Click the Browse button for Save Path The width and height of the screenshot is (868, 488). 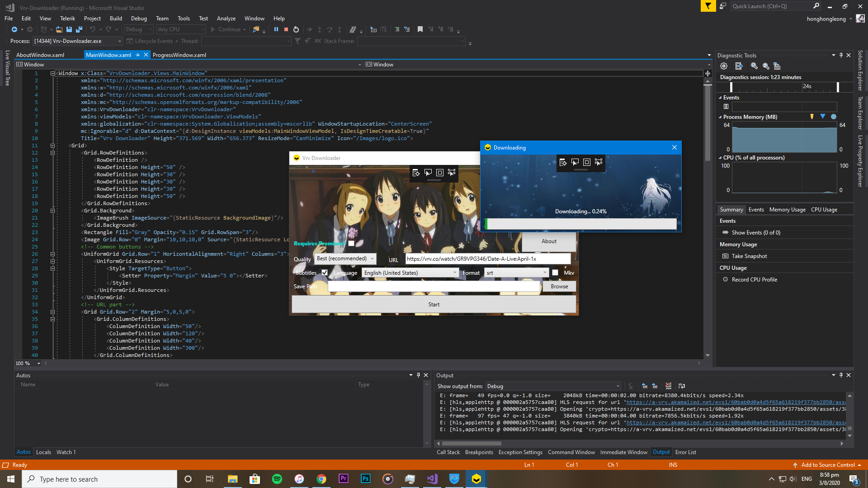click(x=559, y=286)
